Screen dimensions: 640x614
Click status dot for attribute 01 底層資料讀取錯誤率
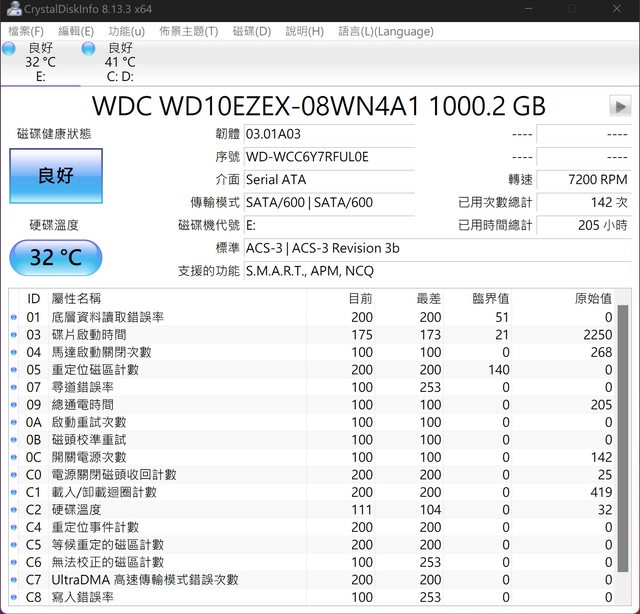pos(14,317)
